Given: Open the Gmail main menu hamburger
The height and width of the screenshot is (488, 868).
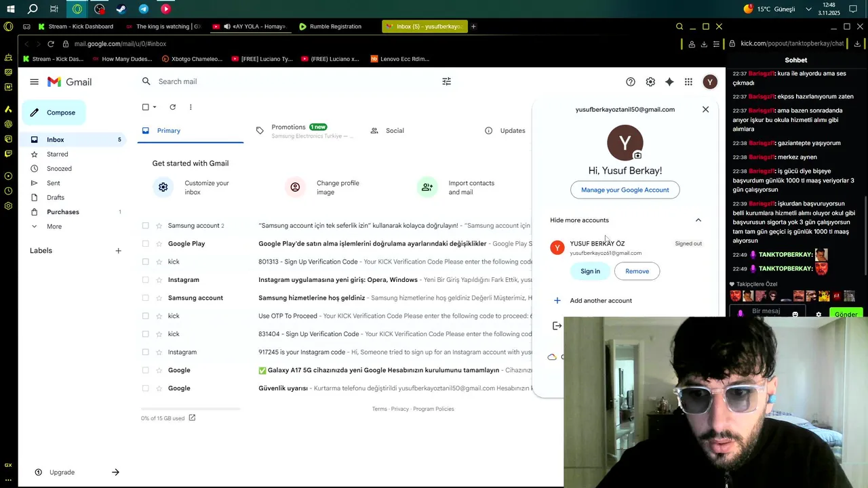Looking at the screenshot, I should pyautogui.click(x=34, y=82).
